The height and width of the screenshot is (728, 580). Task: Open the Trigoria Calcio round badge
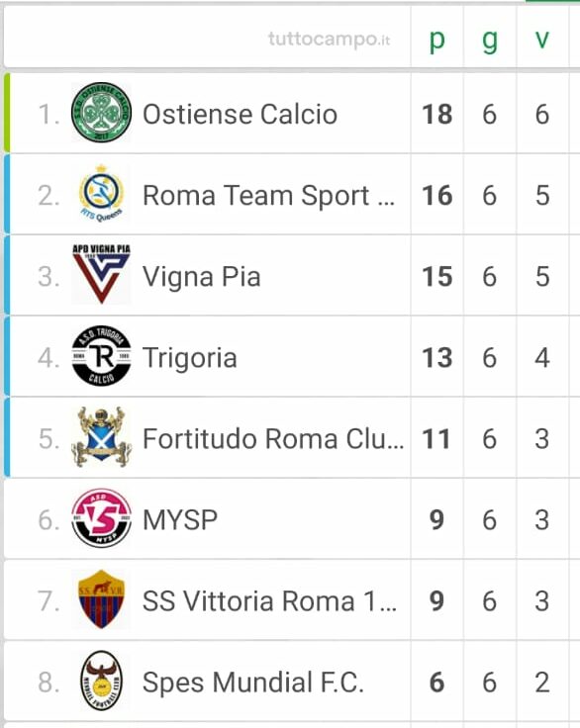coord(101,356)
